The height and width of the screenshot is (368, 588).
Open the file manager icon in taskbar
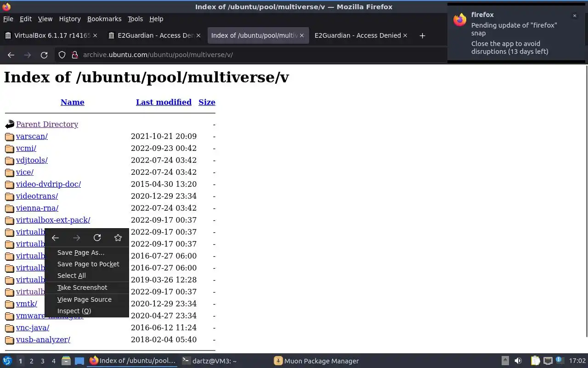coord(66,361)
